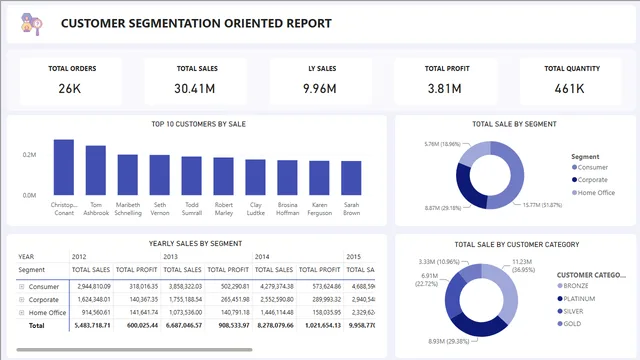Viewport: 640px width, 360px height.
Task: Click the 2012 year column header
Action: 79,257
